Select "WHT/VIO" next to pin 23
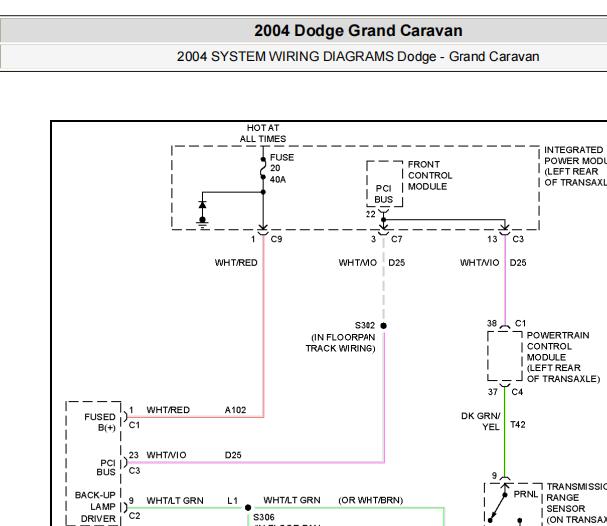This screenshot has height=526, width=607. 166,455
